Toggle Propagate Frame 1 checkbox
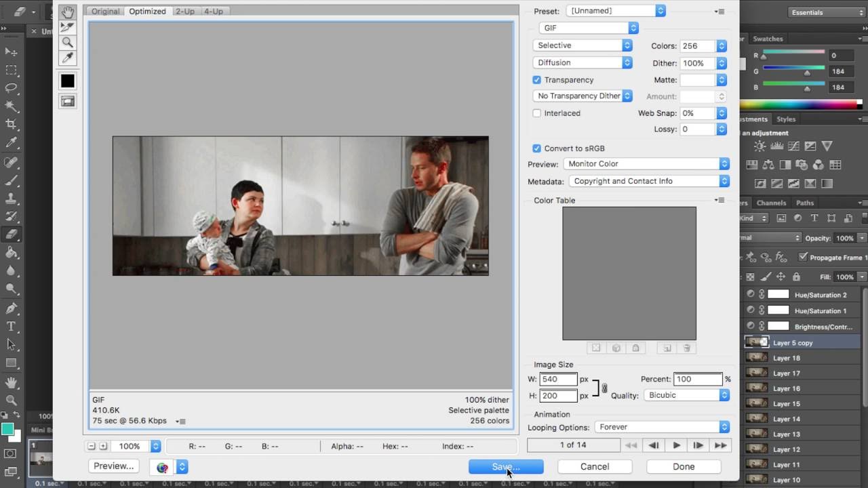 tap(803, 258)
